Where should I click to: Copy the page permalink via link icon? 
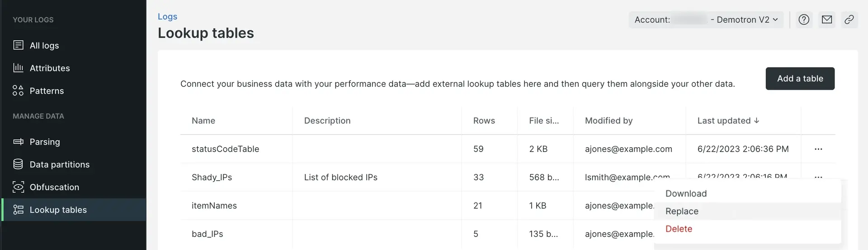(x=849, y=19)
